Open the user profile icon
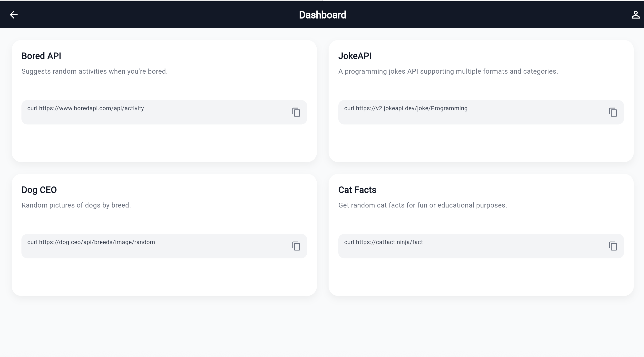 tap(635, 15)
